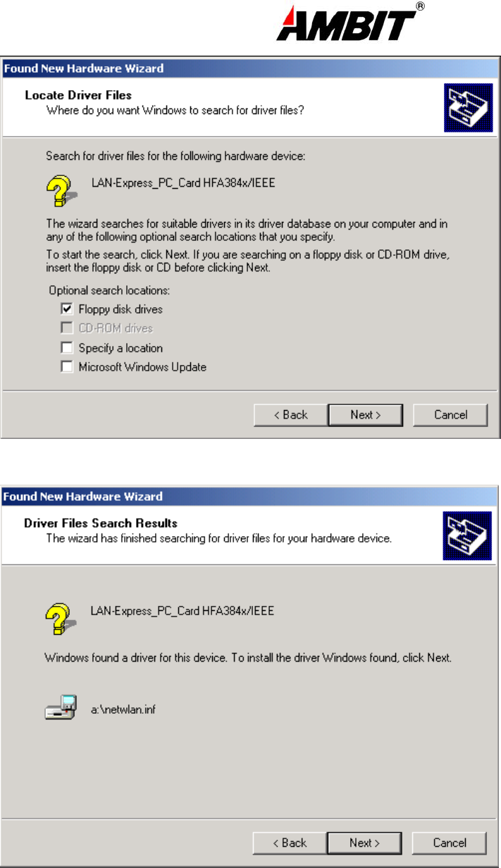The image size is (501, 868).
Task: Check Microsoft Windows Update option
Action: pos(67,366)
